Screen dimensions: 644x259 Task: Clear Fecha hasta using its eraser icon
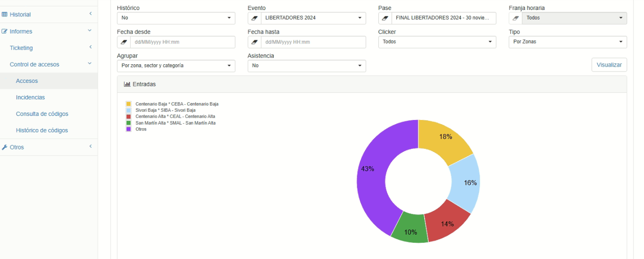click(x=254, y=42)
